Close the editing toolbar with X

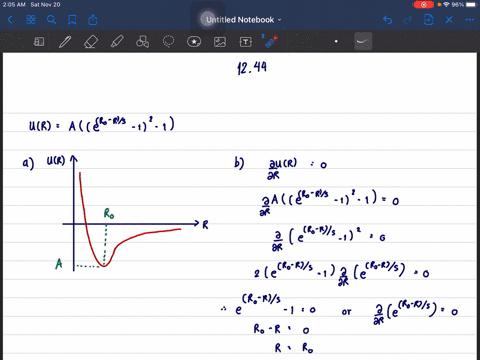coord(449,20)
